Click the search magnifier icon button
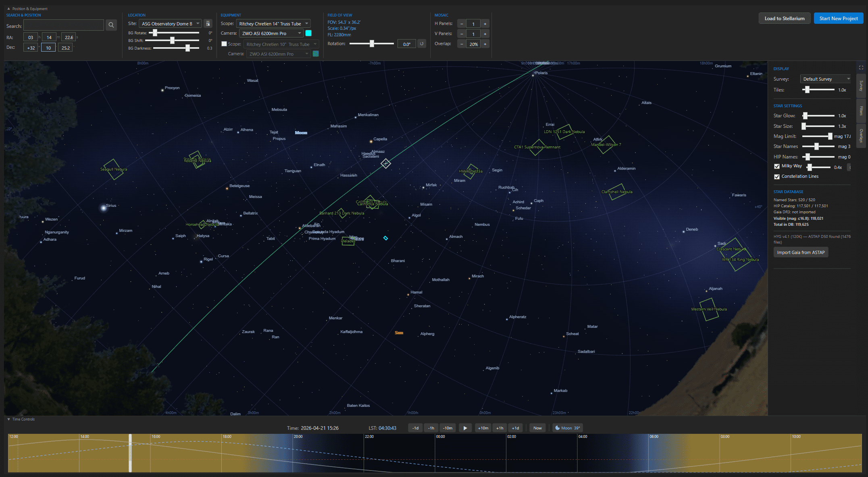868x477 pixels. 111,25
